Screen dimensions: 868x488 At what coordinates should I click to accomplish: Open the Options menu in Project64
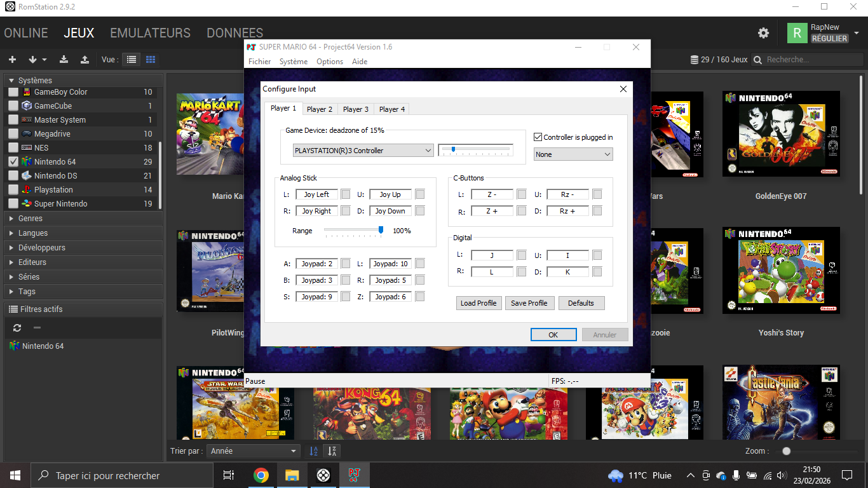pyautogui.click(x=330, y=62)
